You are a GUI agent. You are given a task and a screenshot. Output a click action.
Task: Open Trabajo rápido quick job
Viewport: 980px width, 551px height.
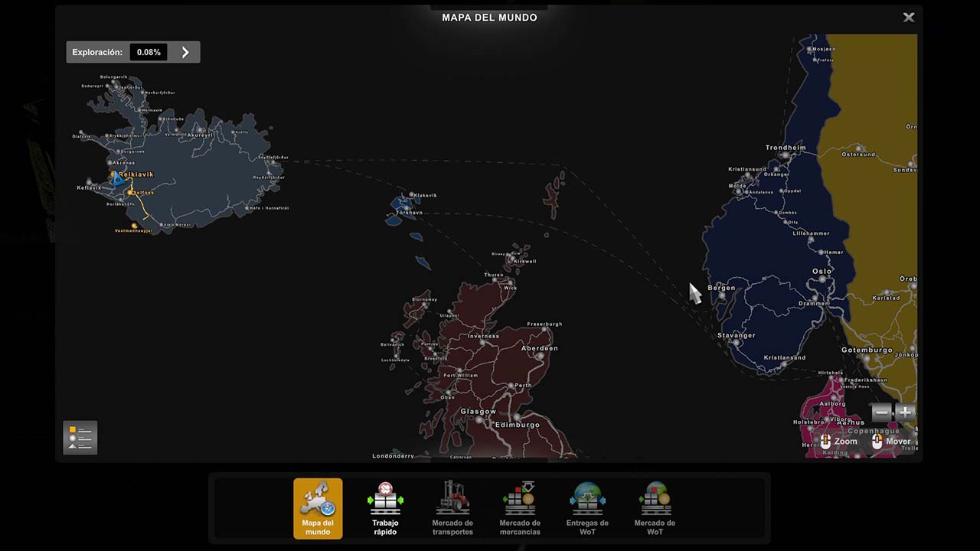[385, 508]
